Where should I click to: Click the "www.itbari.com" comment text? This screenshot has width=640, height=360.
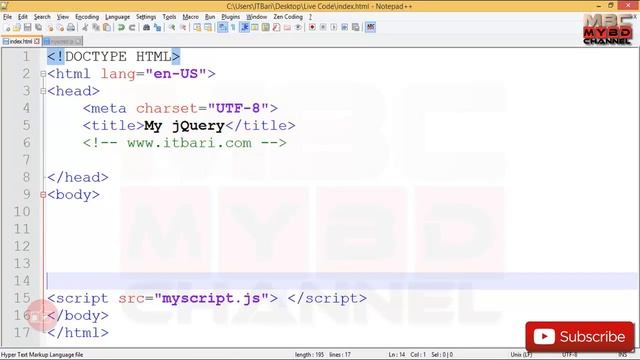[x=189, y=143]
